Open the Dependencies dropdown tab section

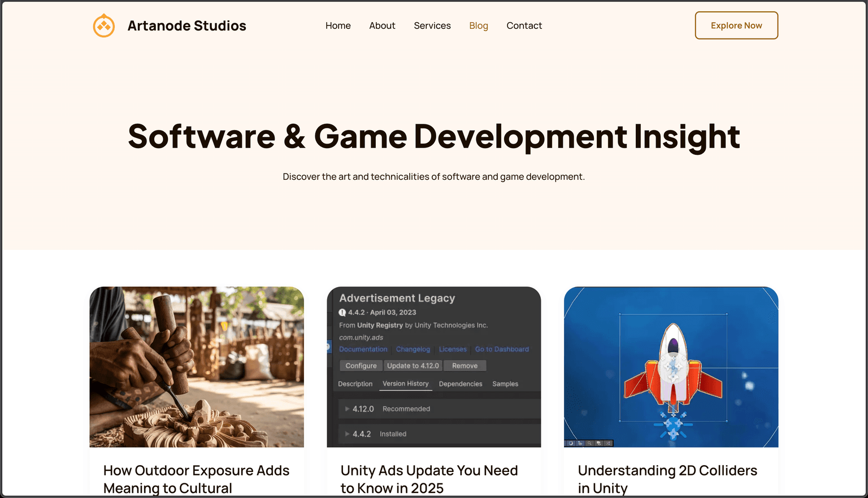tap(461, 384)
